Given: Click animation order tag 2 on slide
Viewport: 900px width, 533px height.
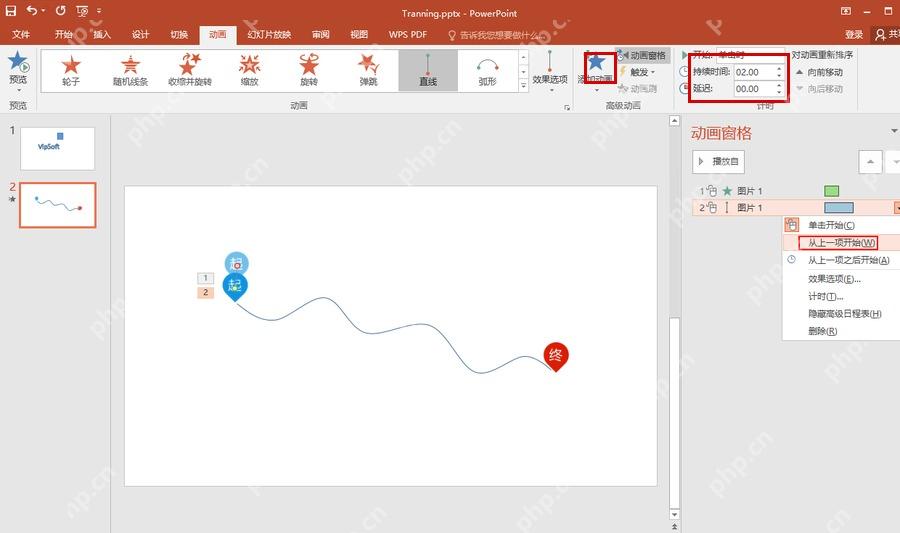Looking at the screenshot, I should [x=205, y=293].
